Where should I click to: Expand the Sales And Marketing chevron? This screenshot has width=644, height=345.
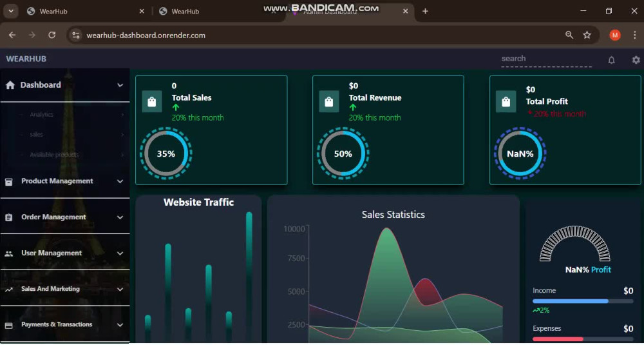(120, 290)
